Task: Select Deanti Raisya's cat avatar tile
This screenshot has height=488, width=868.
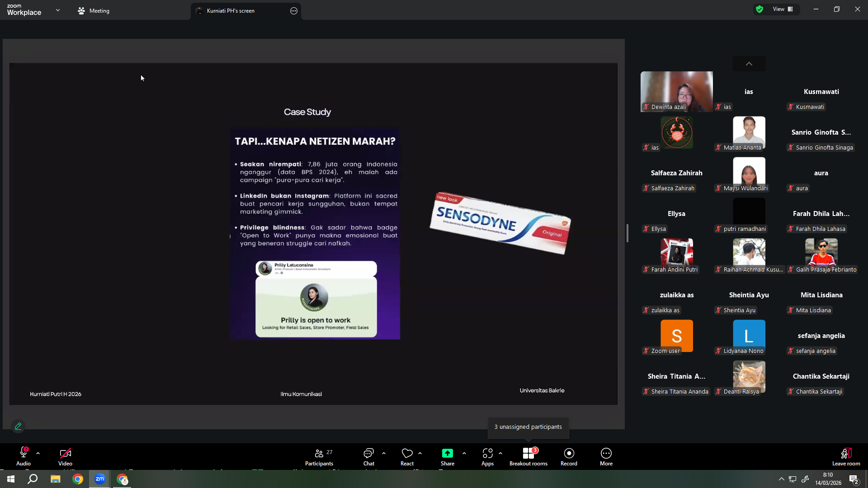Action: click(x=749, y=376)
